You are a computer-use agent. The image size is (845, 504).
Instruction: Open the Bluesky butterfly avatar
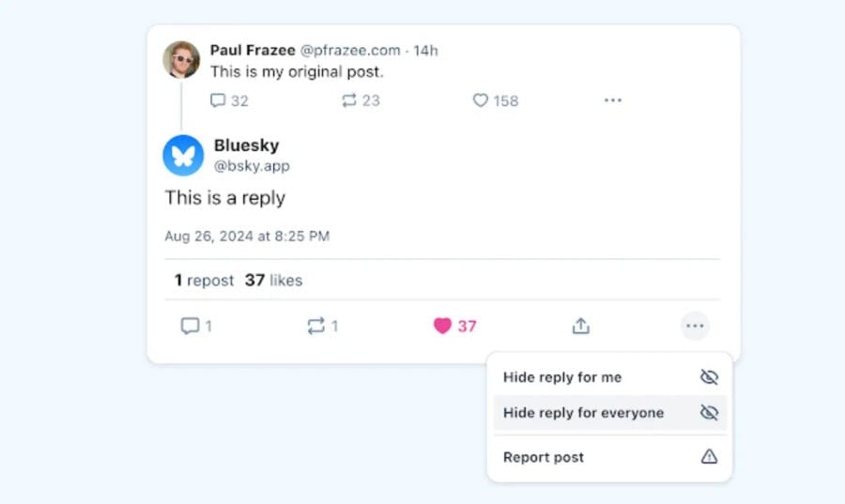(x=183, y=155)
